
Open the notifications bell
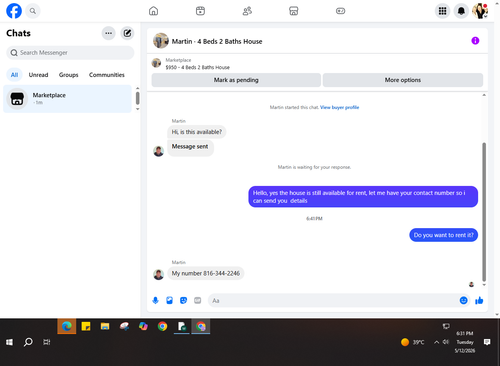tap(461, 11)
